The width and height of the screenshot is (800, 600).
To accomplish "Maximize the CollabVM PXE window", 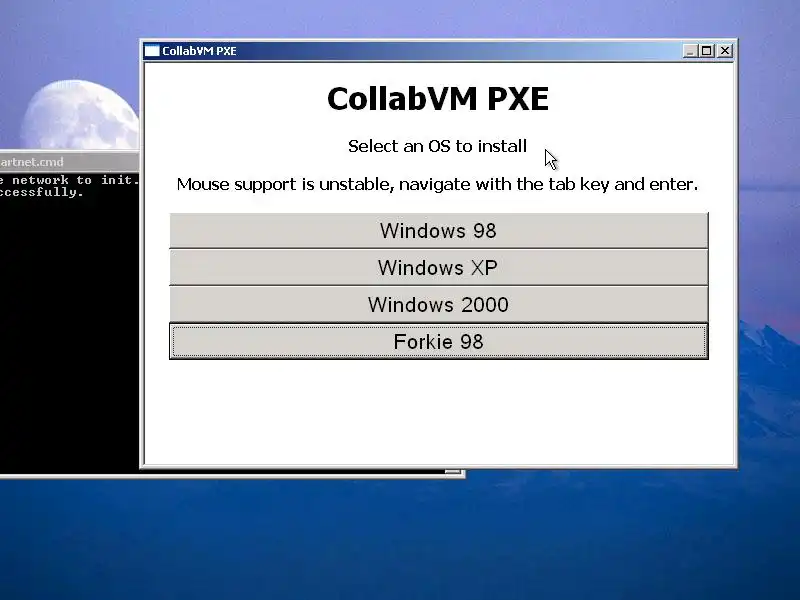I will (707, 51).
